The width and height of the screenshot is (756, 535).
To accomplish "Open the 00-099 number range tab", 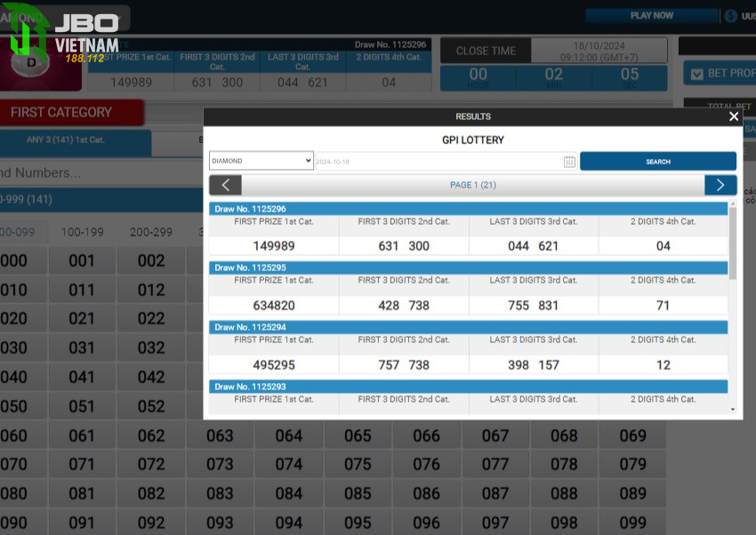I will 23,232.
